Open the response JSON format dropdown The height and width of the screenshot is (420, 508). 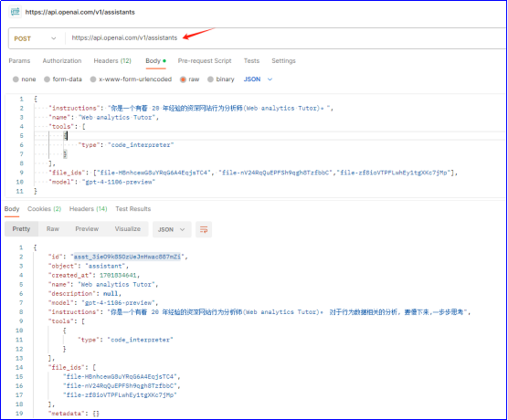click(x=172, y=229)
